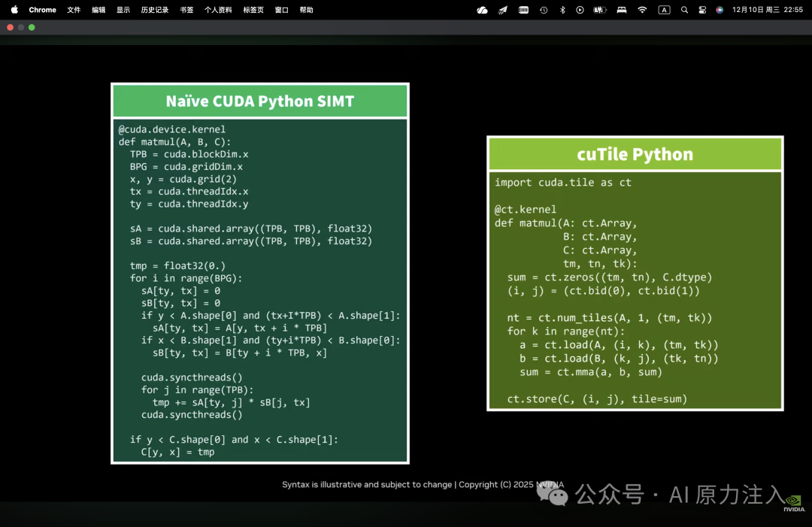Launch Siri from the menu bar
812x527 pixels.
[720, 10]
